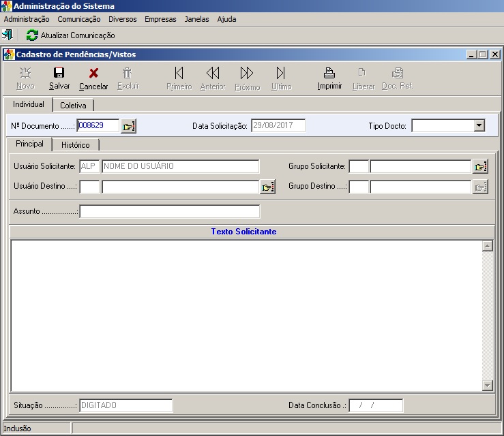
Task: Open lookup beside Grupo Solicitante field
Action: click(480, 167)
